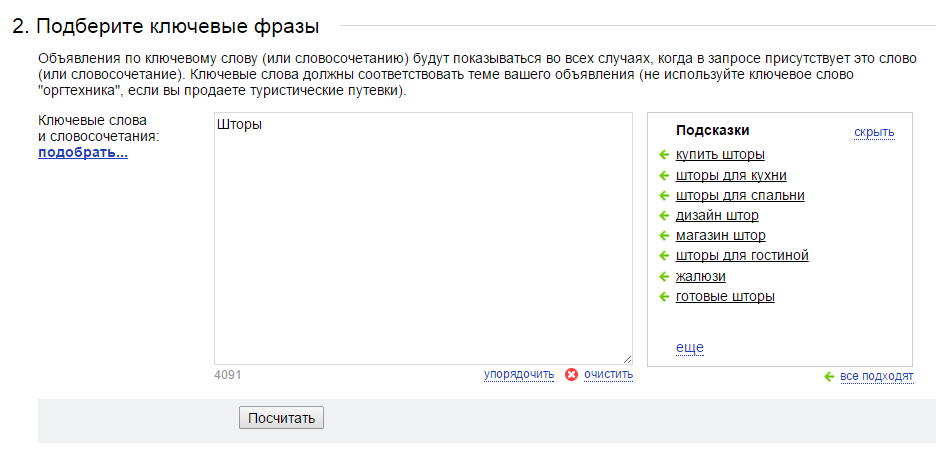Select the 'готовые шторы' suggestion link
This screenshot has height=458, width=936.
tap(725, 297)
